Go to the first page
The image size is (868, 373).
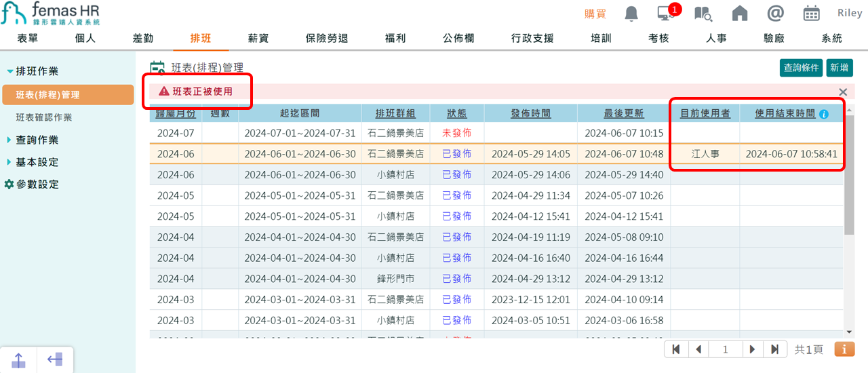click(676, 349)
